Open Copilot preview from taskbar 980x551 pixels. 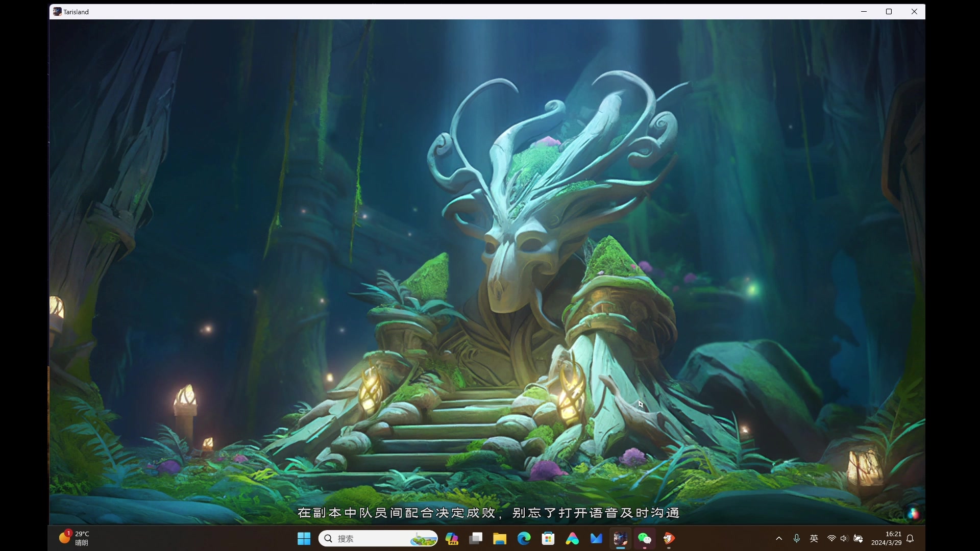(x=452, y=538)
